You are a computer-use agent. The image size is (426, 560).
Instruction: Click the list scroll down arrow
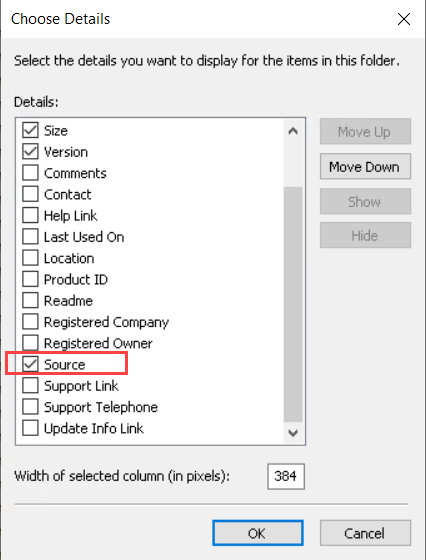pos(293,433)
